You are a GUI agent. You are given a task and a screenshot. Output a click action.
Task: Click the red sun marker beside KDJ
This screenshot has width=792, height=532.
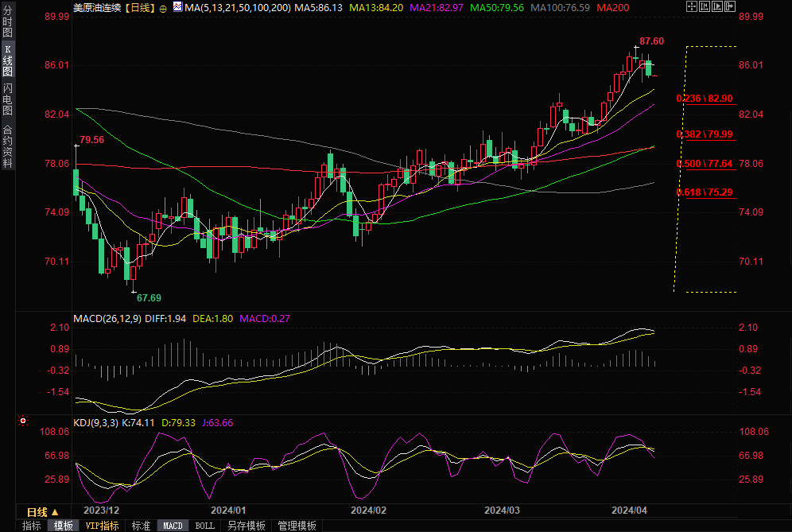click(23, 422)
